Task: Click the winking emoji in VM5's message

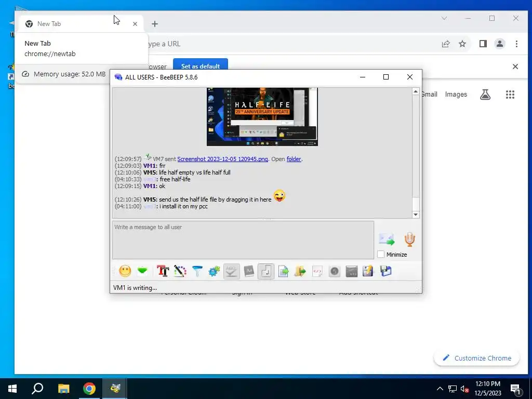Action: [x=279, y=196]
